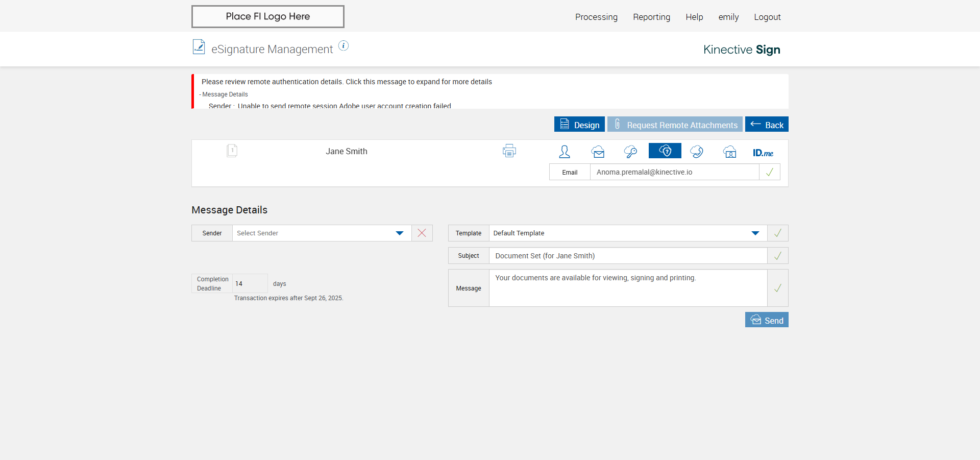
Task: Select the cloud shield question authentication icon
Action: [x=665, y=151]
